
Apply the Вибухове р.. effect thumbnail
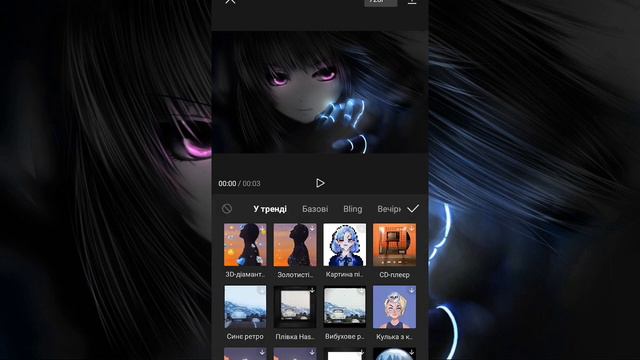click(x=344, y=307)
